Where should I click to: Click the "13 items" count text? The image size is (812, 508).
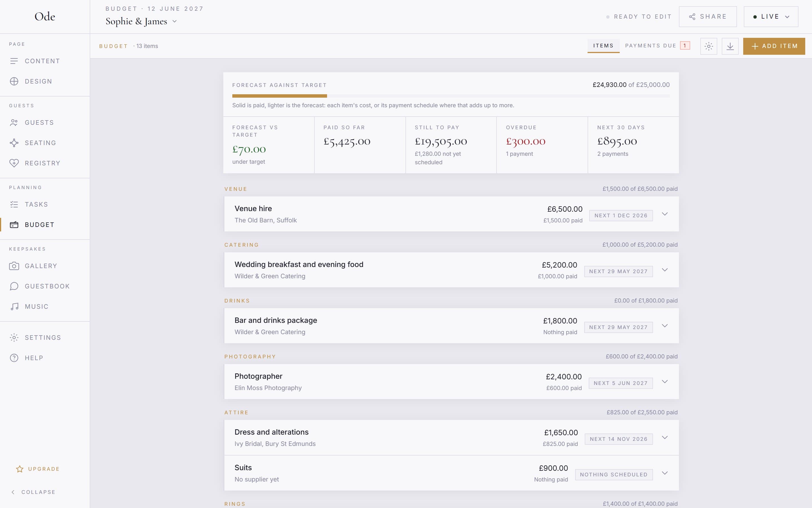click(147, 46)
